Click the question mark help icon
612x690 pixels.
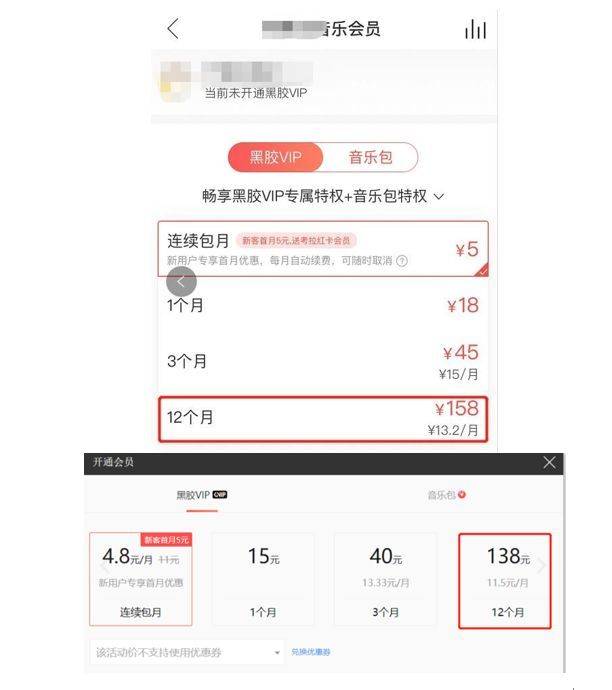point(402,261)
